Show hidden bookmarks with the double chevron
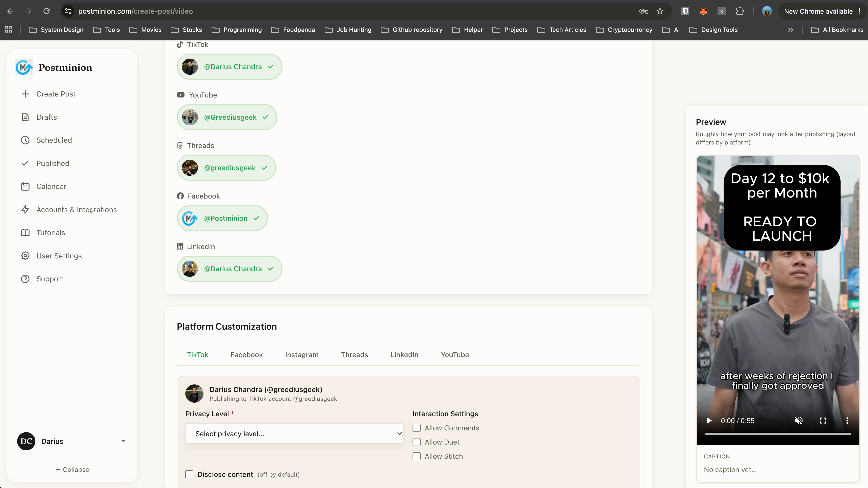This screenshot has height=488, width=868. [790, 30]
